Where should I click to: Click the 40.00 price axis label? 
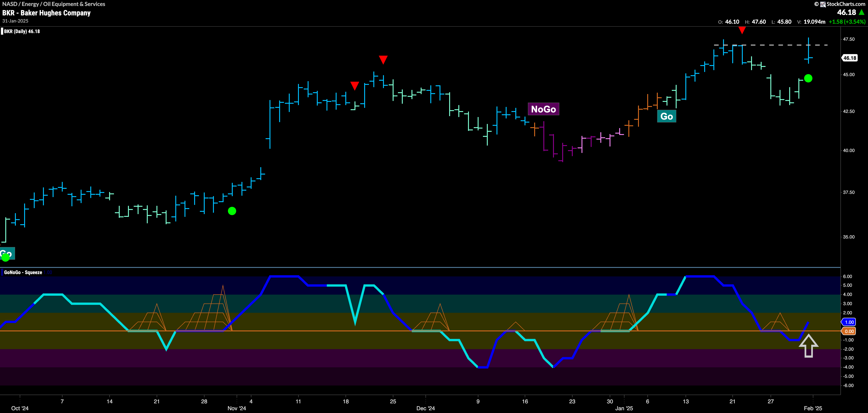coord(849,151)
